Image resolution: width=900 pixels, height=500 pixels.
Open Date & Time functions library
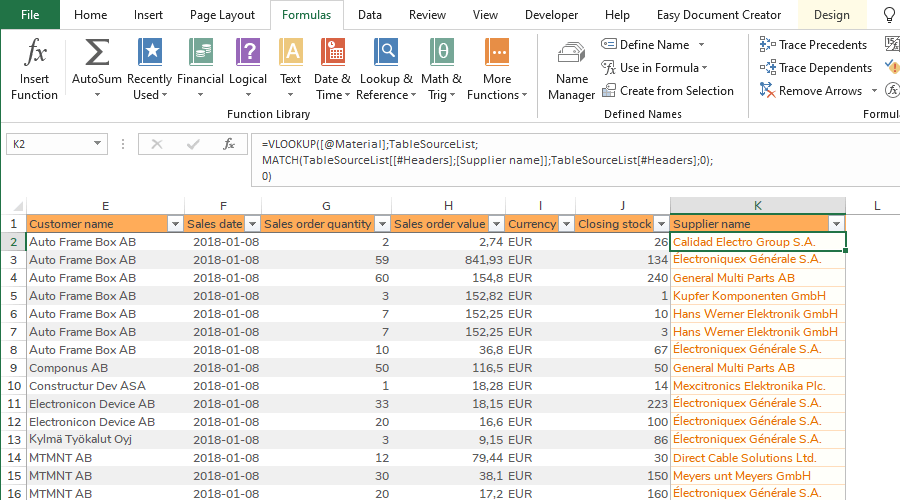332,69
